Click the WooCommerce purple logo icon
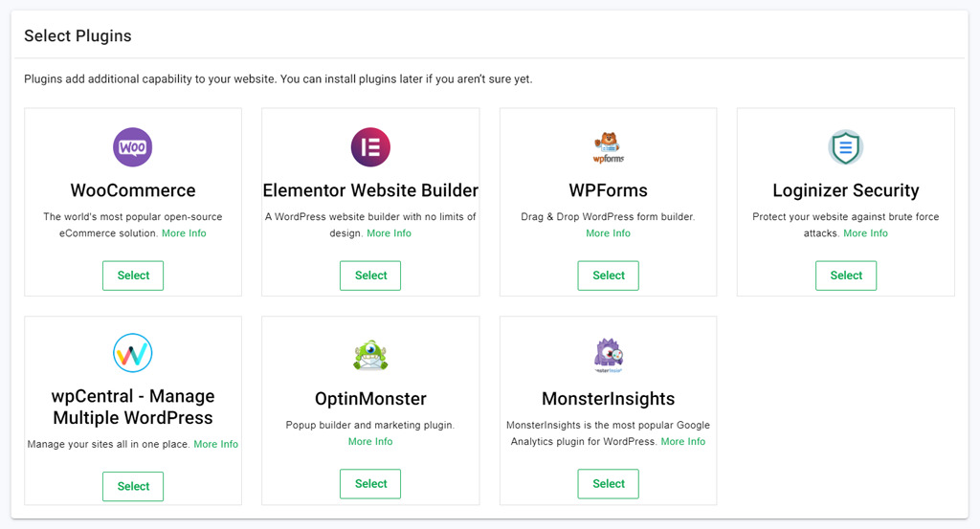The width and height of the screenshot is (980, 529). pyautogui.click(x=132, y=147)
